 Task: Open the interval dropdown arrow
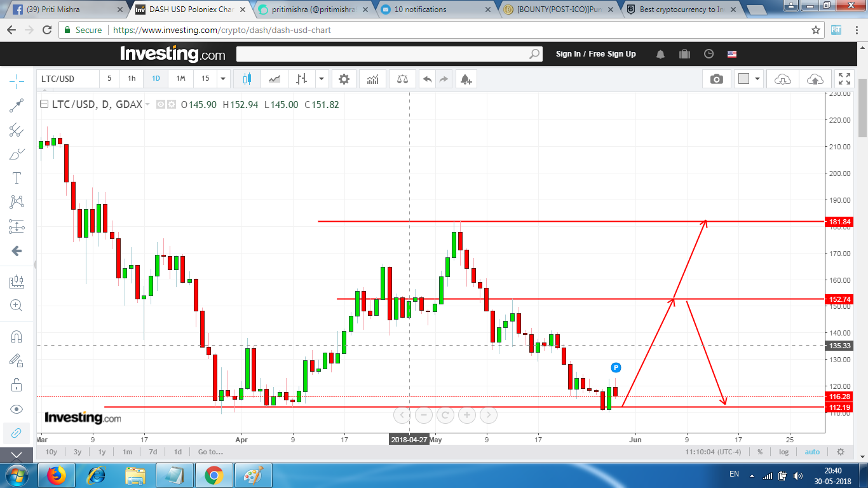point(223,79)
